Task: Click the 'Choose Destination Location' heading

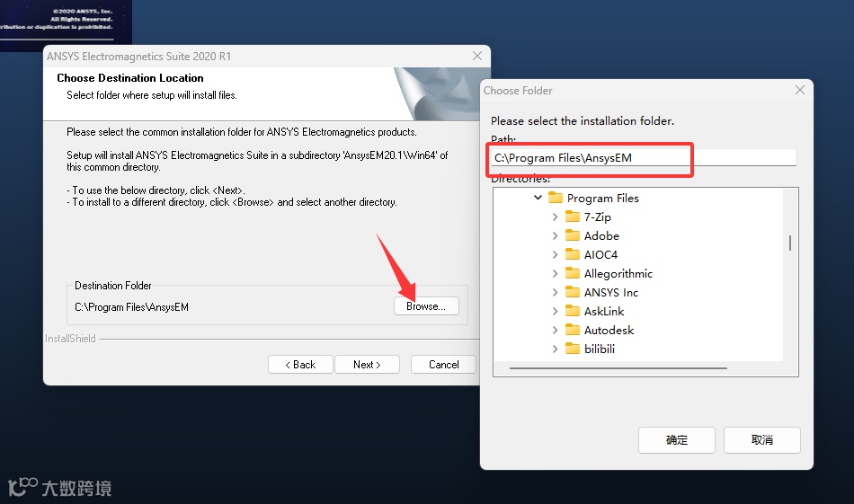Action: click(x=130, y=78)
